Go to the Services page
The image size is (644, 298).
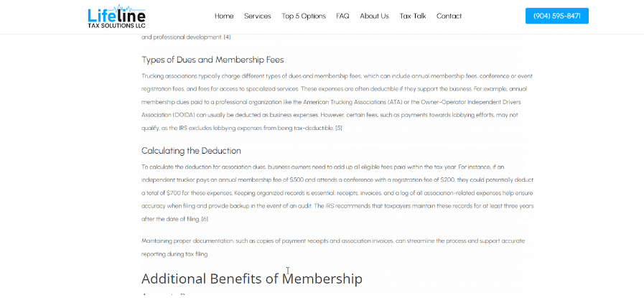[x=257, y=16]
